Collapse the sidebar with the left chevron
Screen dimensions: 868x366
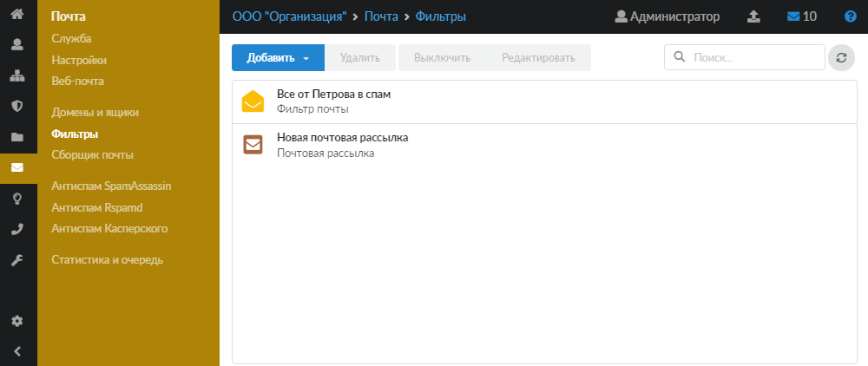[17, 351]
